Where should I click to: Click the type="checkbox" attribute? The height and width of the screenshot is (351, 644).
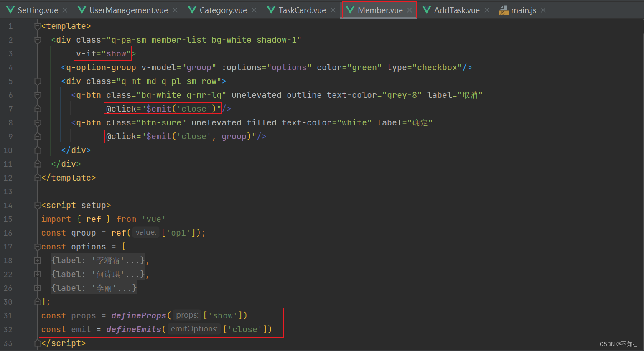coord(425,68)
